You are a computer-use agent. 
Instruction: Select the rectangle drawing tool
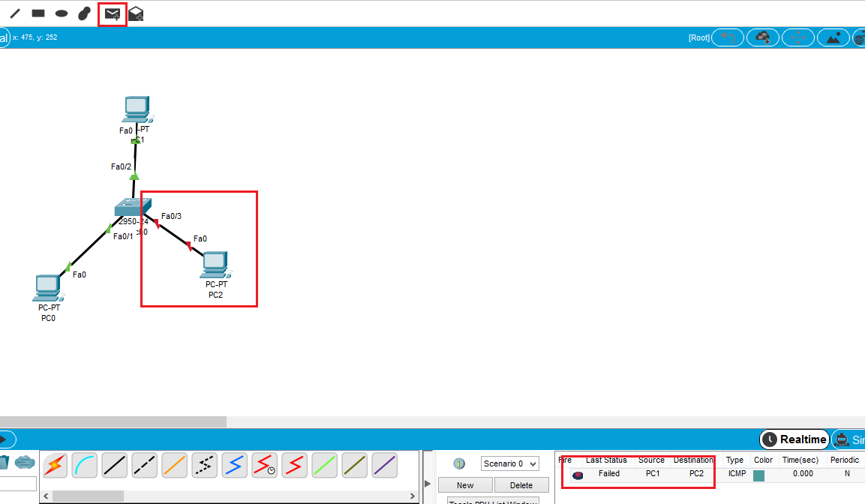[37, 13]
